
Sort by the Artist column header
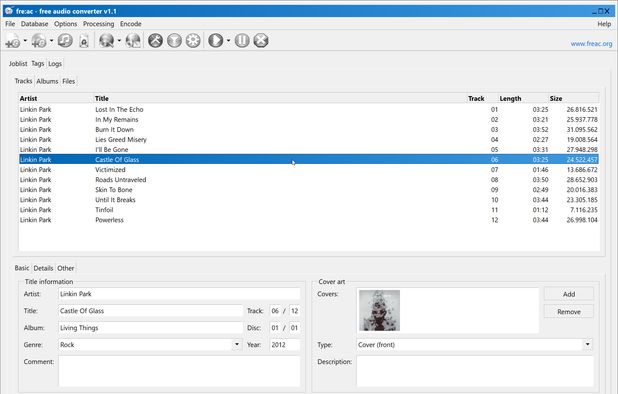(x=56, y=98)
